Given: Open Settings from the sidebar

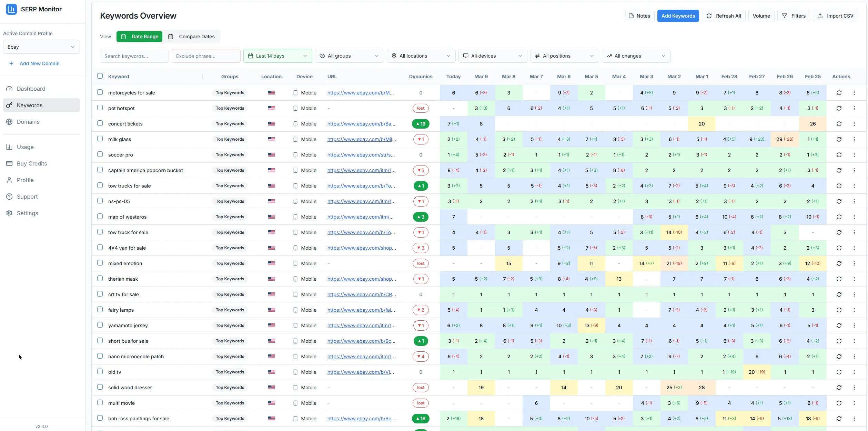Looking at the screenshot, I should [27, 213].
